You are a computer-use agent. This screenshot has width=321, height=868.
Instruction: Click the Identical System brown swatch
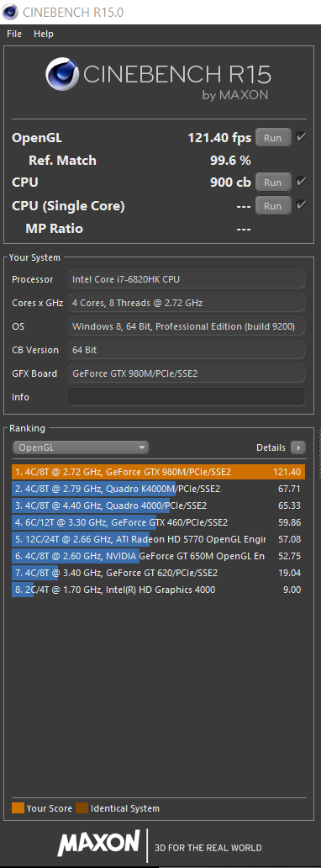[82, 808]
